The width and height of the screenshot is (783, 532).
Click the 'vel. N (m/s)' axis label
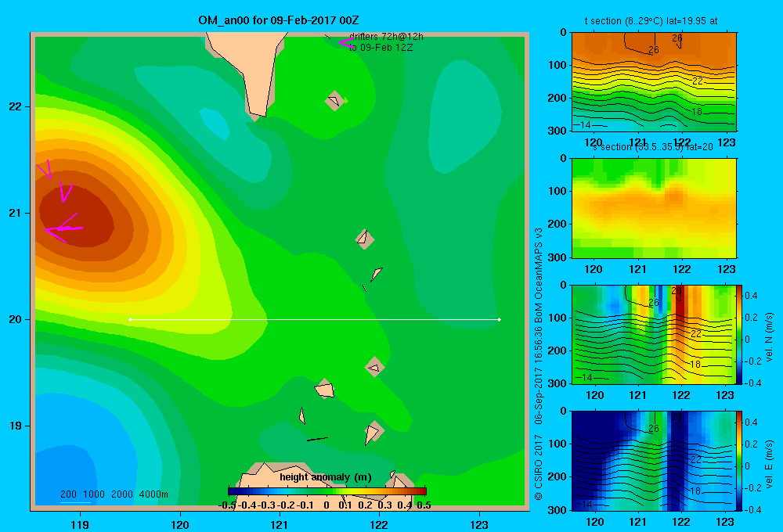tap(769, 337)
